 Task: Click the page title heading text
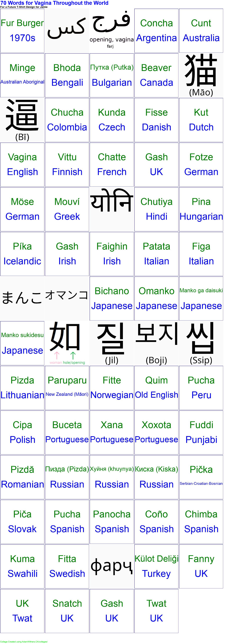pyautogui.click(x=54, y=3)
